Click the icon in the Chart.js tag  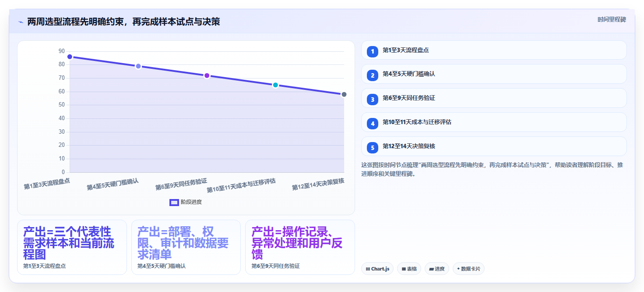(368, 269)
